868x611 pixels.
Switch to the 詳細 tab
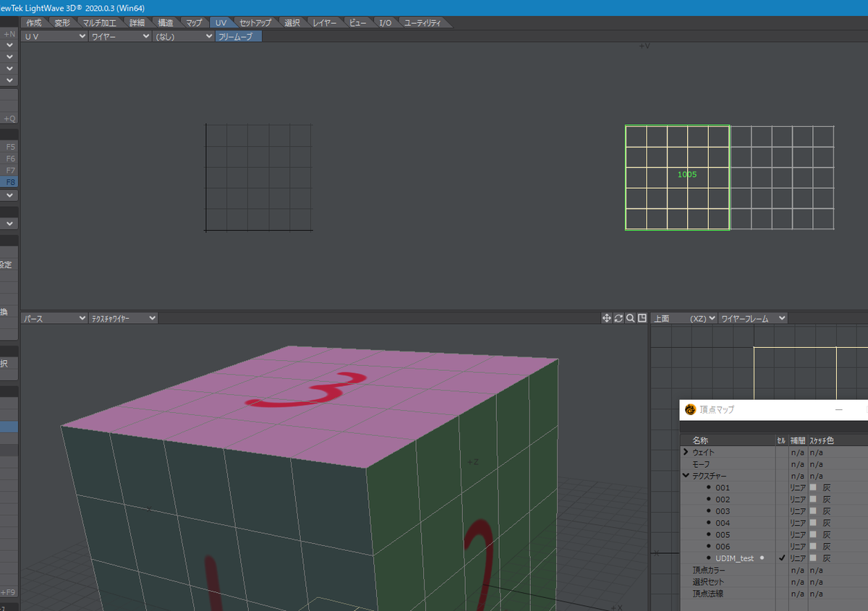(x=137, y=23)
